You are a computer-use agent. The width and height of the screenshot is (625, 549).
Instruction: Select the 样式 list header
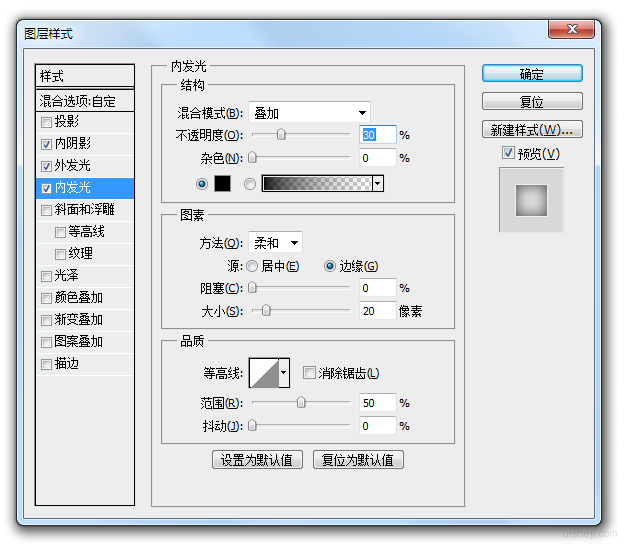pos(85,76)
